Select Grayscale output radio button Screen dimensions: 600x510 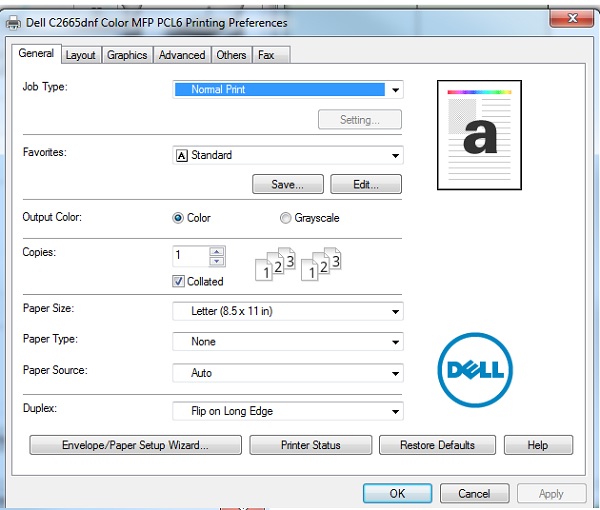(x=285, y=218)
